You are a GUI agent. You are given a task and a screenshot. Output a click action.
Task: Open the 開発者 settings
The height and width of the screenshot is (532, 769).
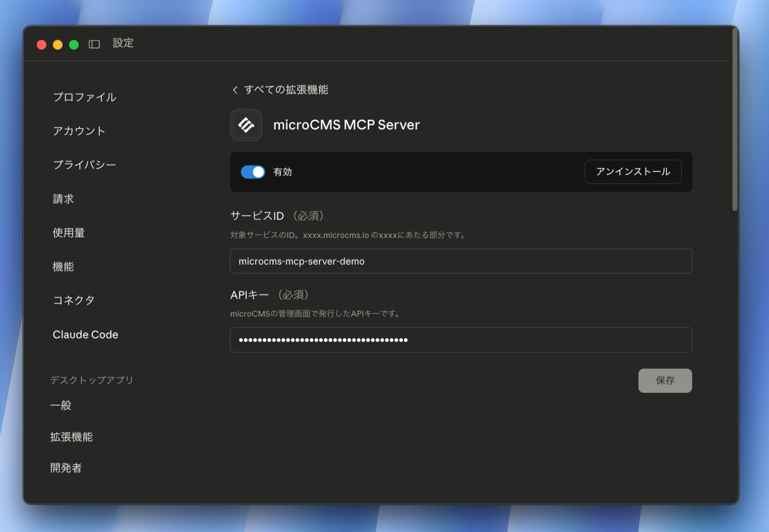click(x=66, y=468)
